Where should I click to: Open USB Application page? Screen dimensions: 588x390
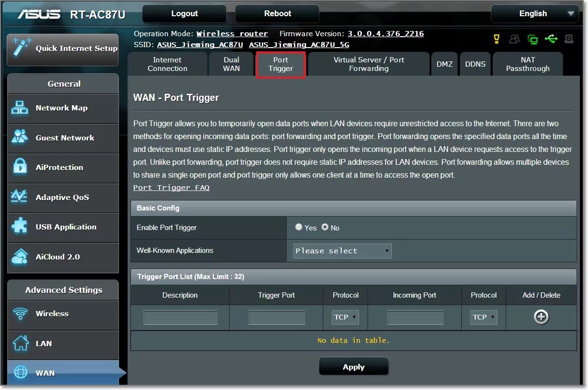[63, 227]
